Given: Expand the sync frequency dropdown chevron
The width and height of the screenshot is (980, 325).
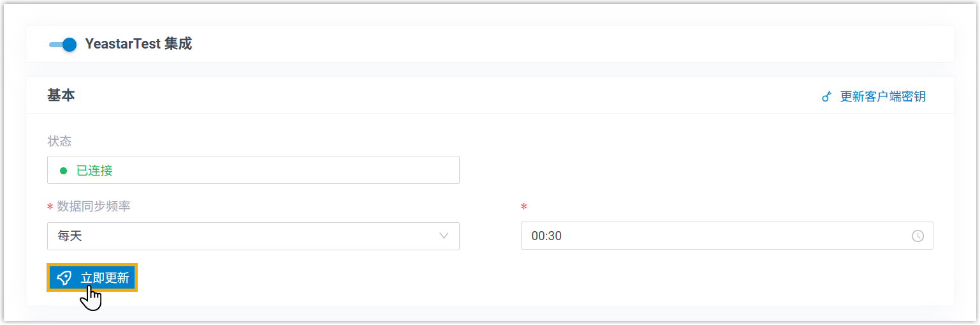Looking at the screenshot, I should pyautogui.click(x=444, y=236).
